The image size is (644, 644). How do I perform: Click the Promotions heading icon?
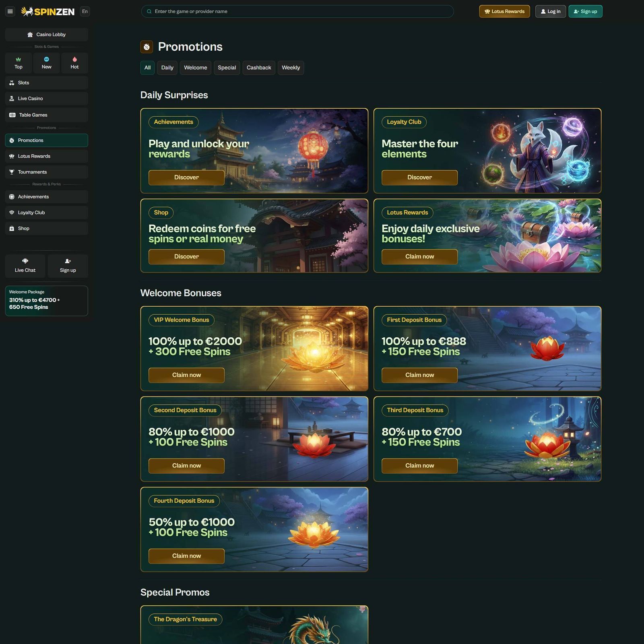(147, 47)
